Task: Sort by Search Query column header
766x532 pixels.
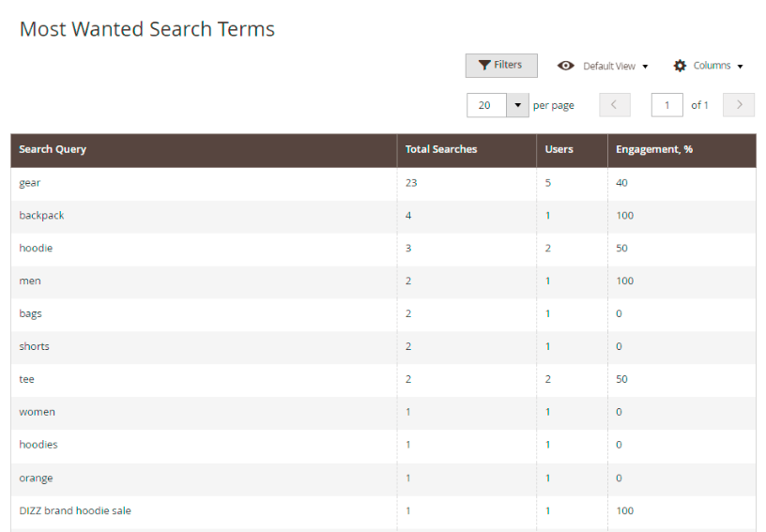Action: coord(53,149)
